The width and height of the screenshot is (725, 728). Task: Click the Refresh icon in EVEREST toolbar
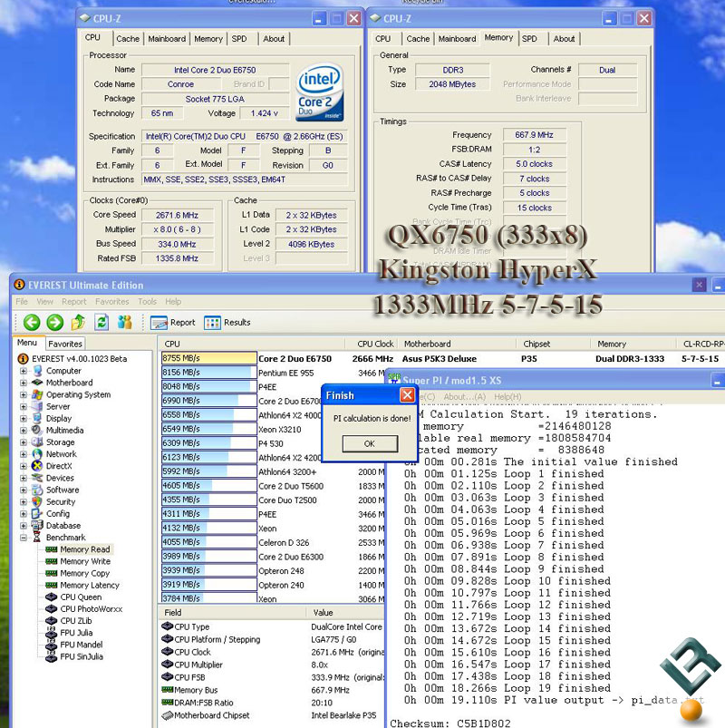[101, 322]
